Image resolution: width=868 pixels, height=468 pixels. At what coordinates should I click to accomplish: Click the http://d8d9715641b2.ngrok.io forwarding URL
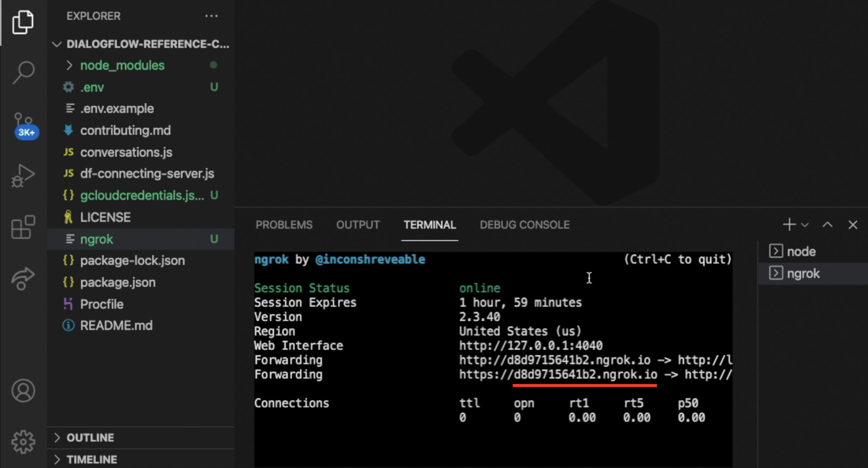(x=555, y=360)
